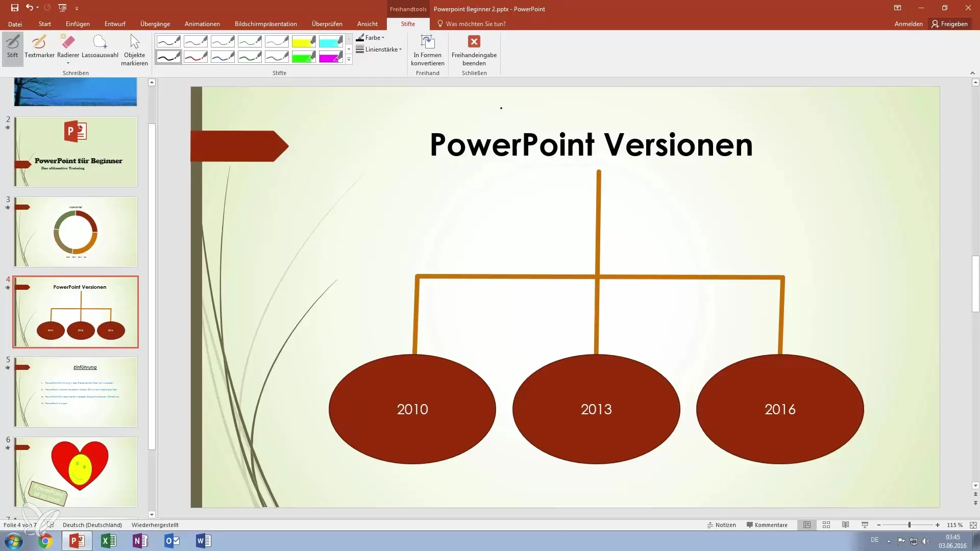This screenshot has height=551, width=980.
Task: Select the thick black pen preset in bottom row
Action: tap(168, 57)
